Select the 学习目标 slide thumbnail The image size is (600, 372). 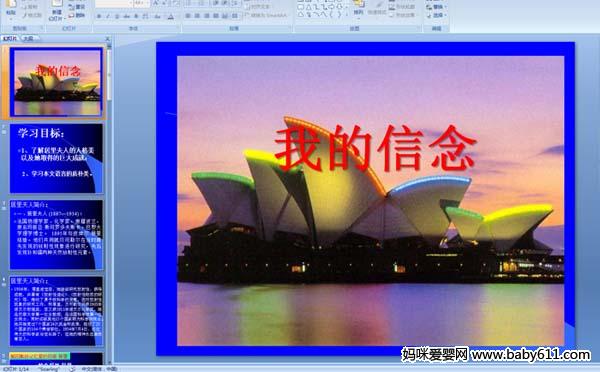(x=56, y=158)
